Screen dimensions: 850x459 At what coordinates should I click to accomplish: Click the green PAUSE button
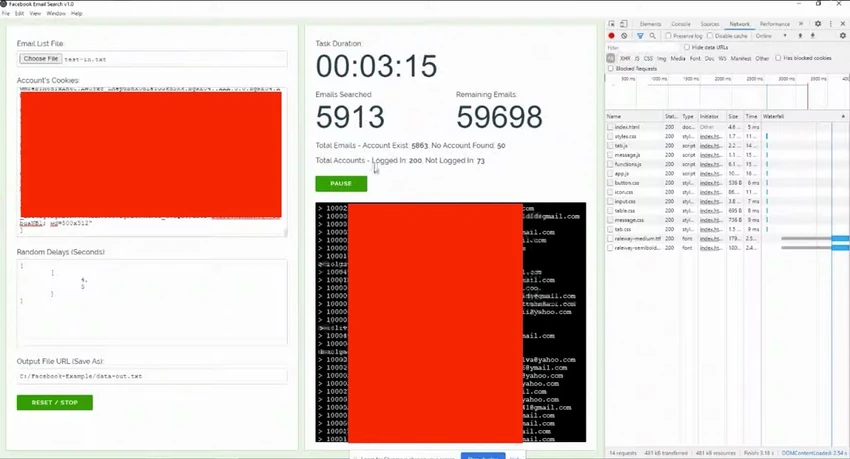click(x=341, y=184)
